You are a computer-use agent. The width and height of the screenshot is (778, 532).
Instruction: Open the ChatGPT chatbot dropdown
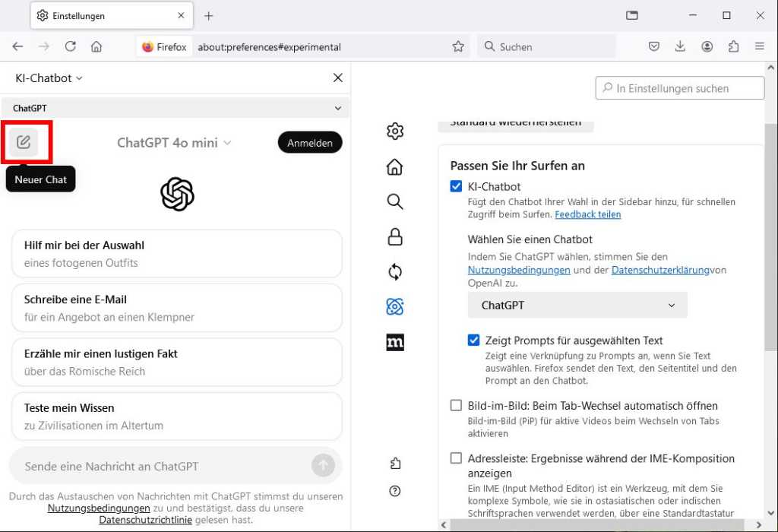(577, 305)
